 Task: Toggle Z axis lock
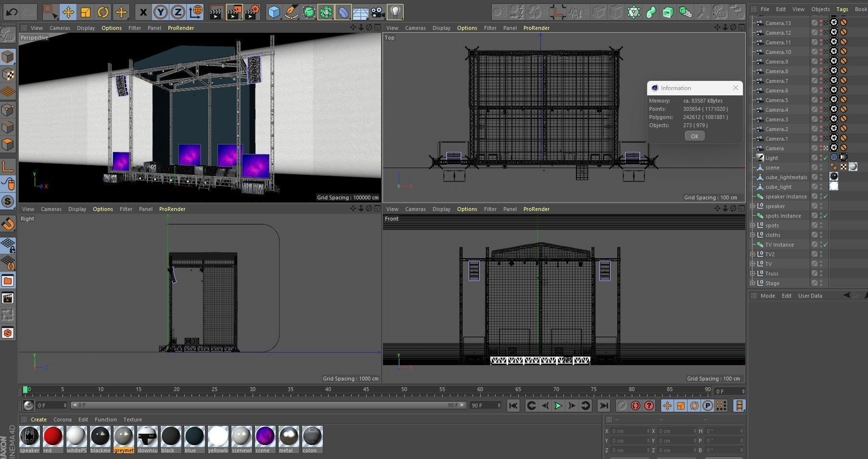178,12
